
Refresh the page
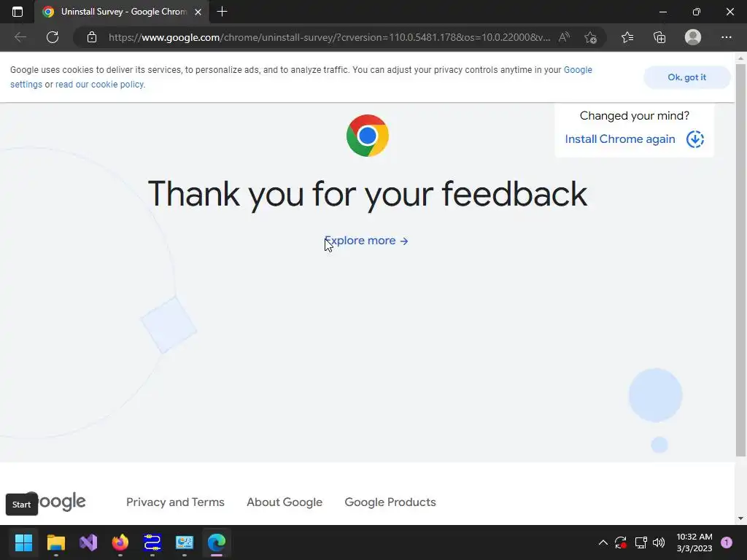pyautogui.click(x=53, y=37)
